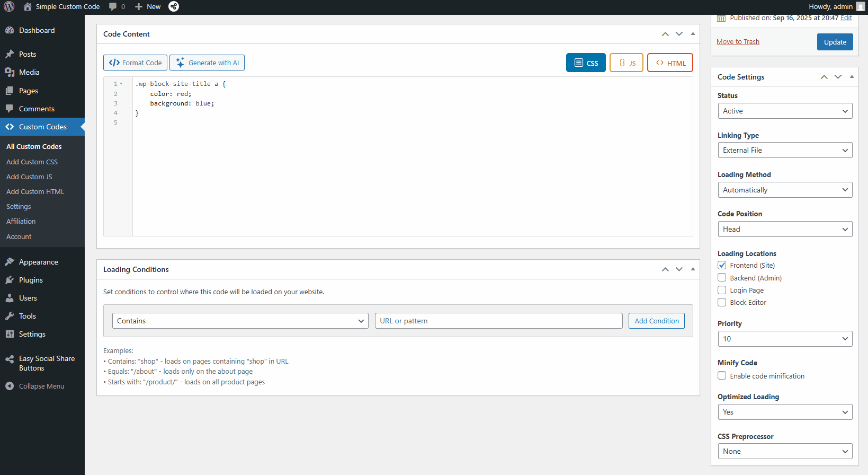Click the Format Code button
Image resolution: width=868 pixels, height=475 pixels.
pyautogui.click(x=135, y=63)
